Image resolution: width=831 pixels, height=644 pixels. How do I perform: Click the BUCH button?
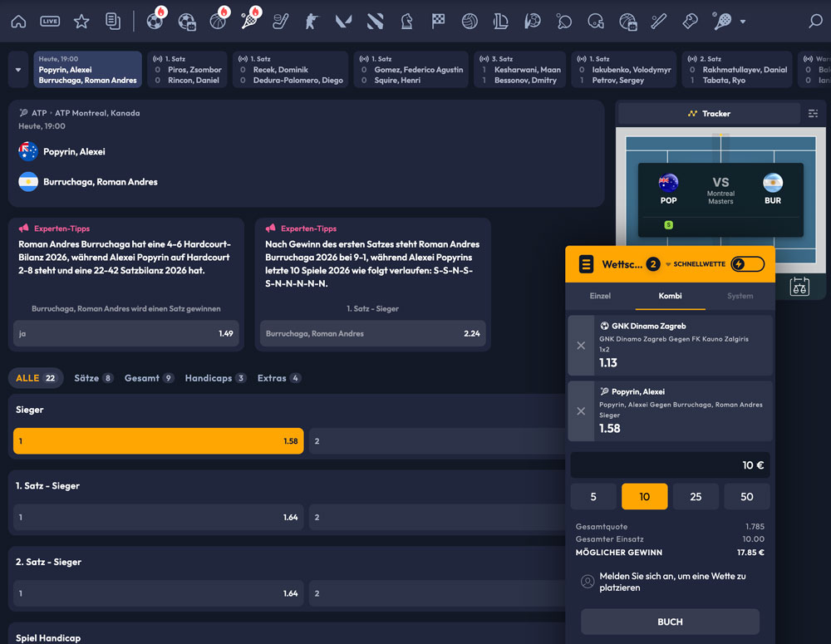coord(670,622)
